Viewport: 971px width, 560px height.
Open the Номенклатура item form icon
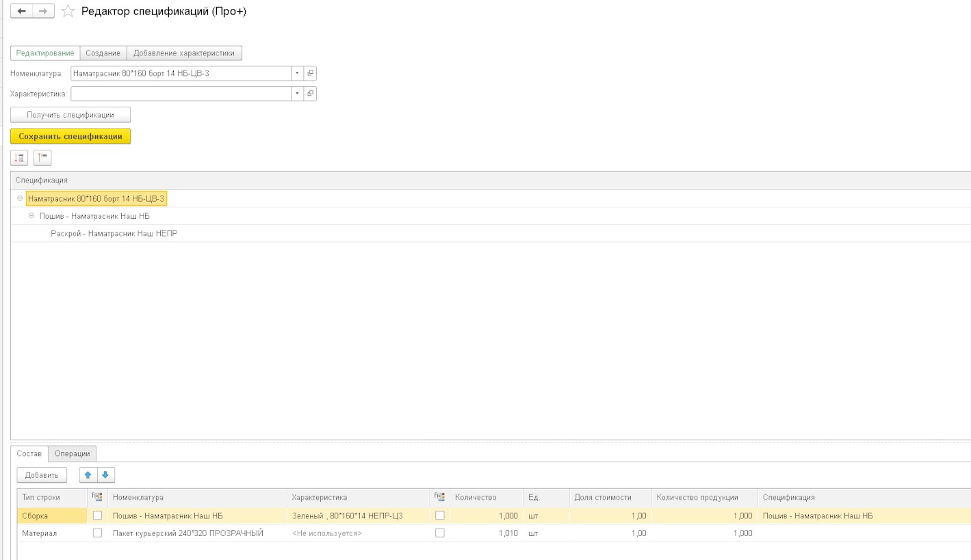click(310, 73)
